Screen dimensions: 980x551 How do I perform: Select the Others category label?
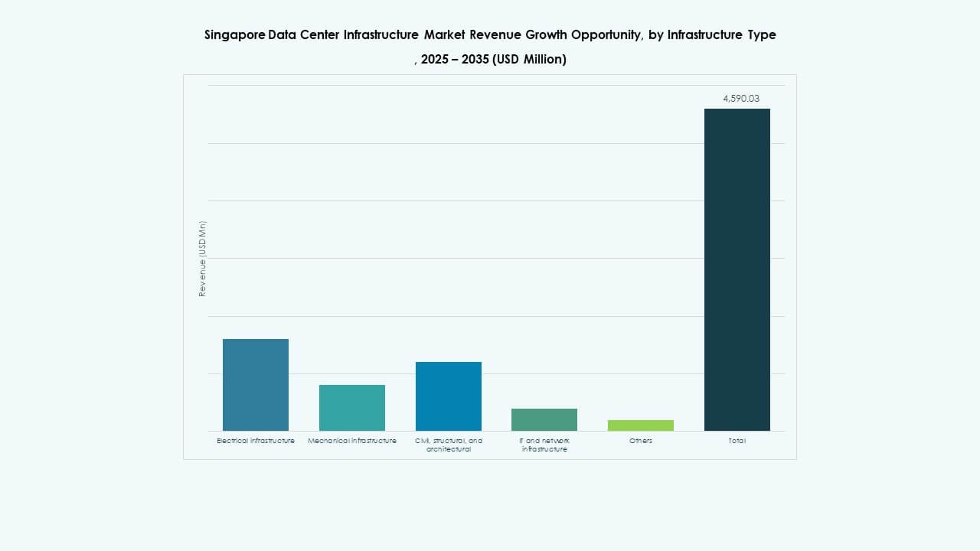click(x=640, y=440)
